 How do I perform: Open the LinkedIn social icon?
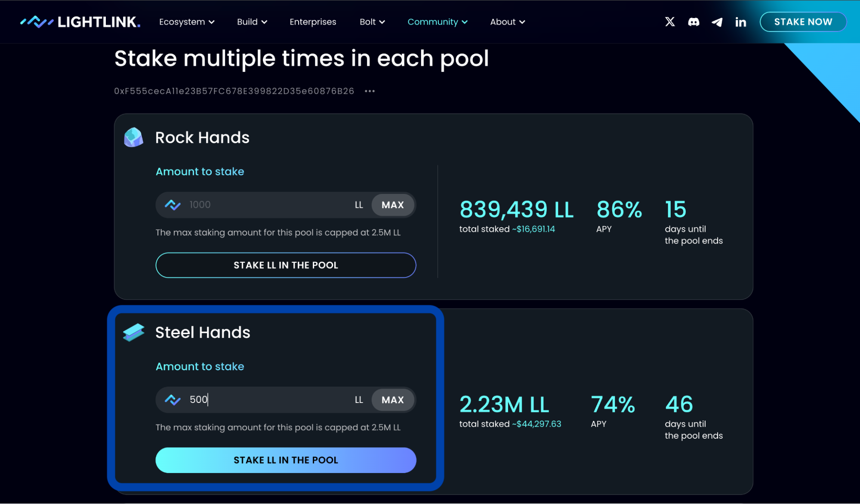pyautogui.click(x=740, y=22)
